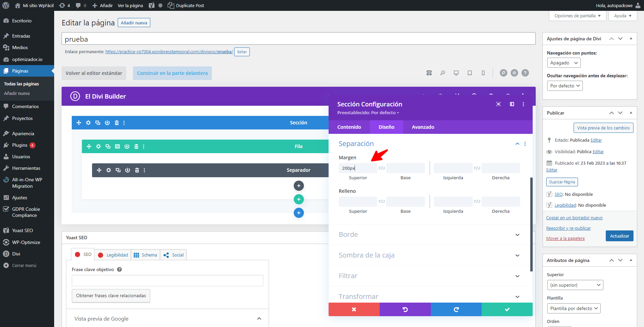Open layers round icon in builder toolbar
This screenshot has height=327, width=644.
coord(514,73)
